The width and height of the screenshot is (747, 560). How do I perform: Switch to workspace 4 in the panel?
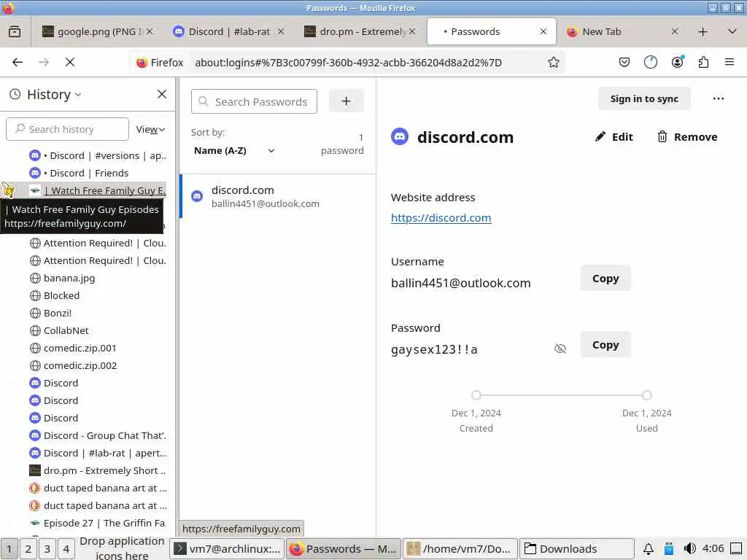point(66,549)
